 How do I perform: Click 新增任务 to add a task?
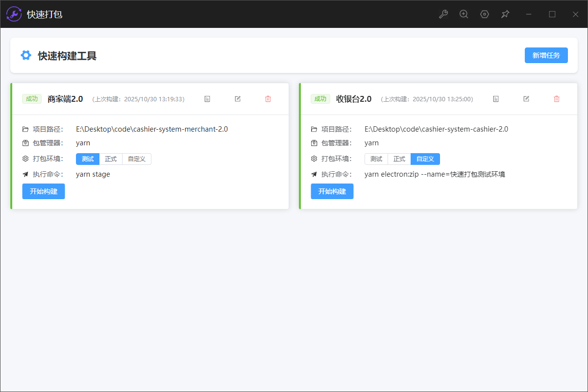546,55
